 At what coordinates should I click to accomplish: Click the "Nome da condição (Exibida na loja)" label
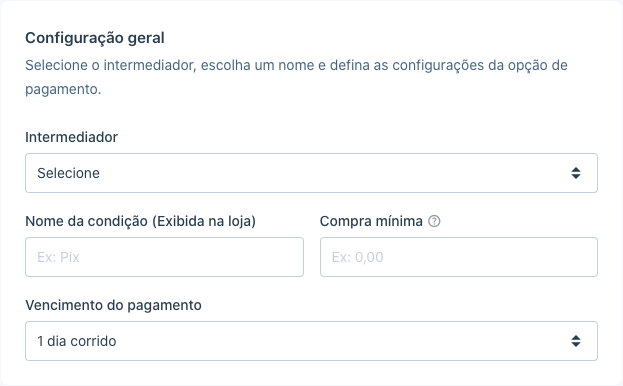tap(141, 221)
